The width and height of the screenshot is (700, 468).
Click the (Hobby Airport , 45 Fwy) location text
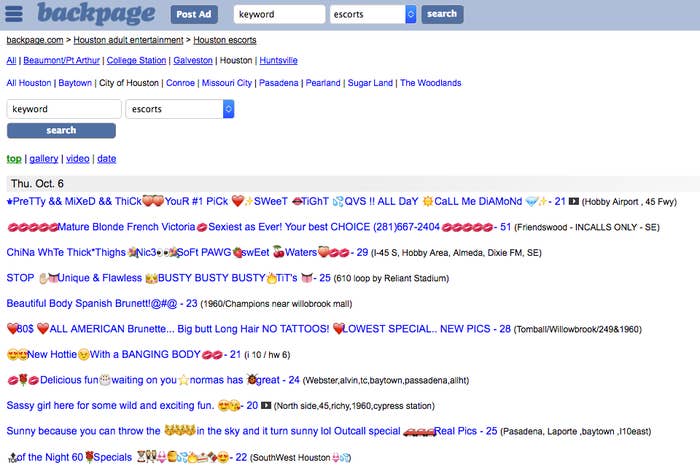(x=629, y=202)
